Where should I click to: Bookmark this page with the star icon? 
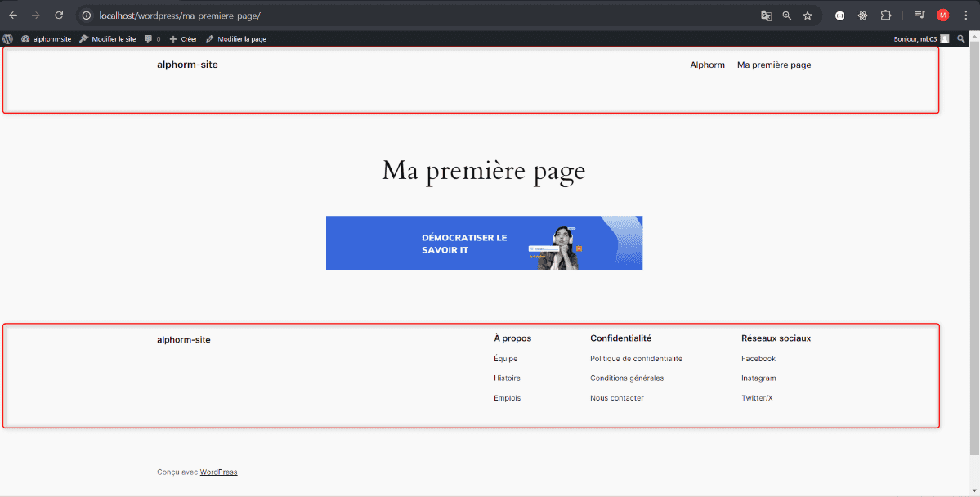click(808, 16)
